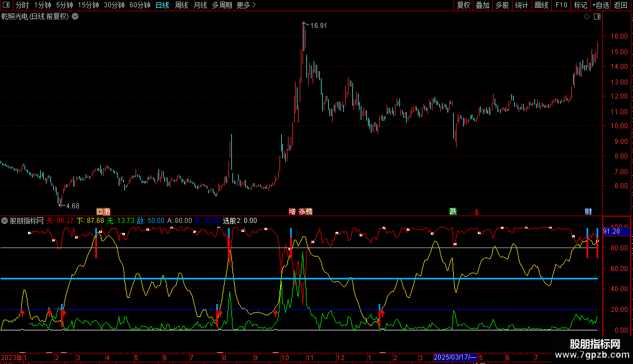Image resolution: width=633 pixels, height=364 pixels.
Task: Click the 返回 back button
Action: point(621,5)
